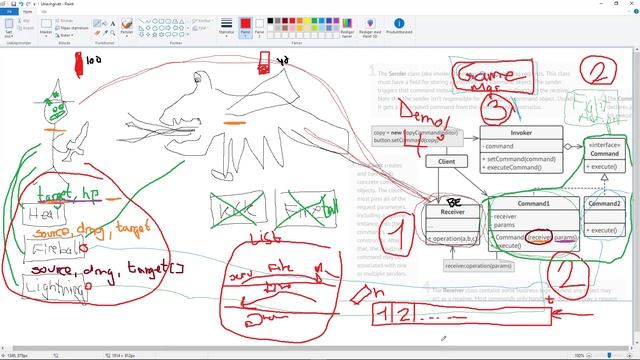Click the zoom out minus button
The height and width of the screenshot is (360, 640).
tap(589, 356)
